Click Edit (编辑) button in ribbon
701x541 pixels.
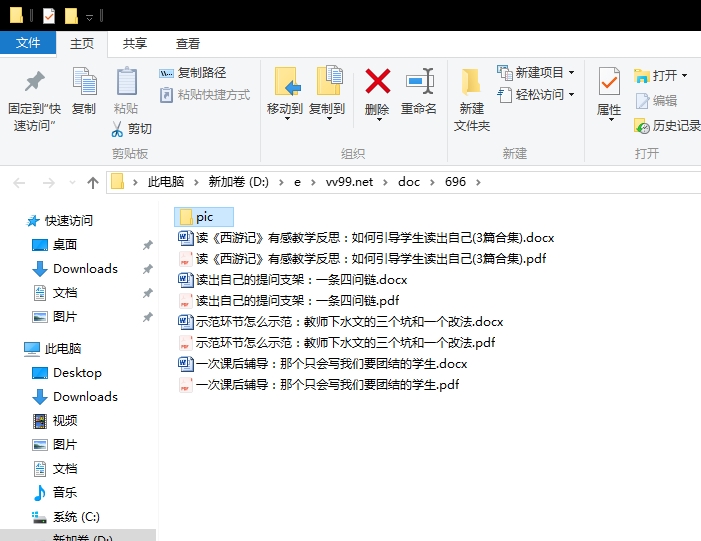coord(656,101)
